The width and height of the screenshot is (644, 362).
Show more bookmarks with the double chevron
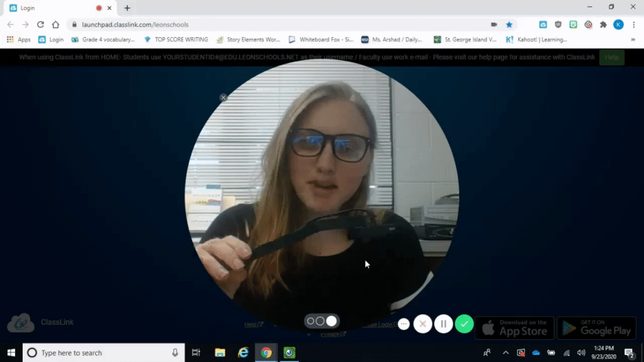[633, 40]
